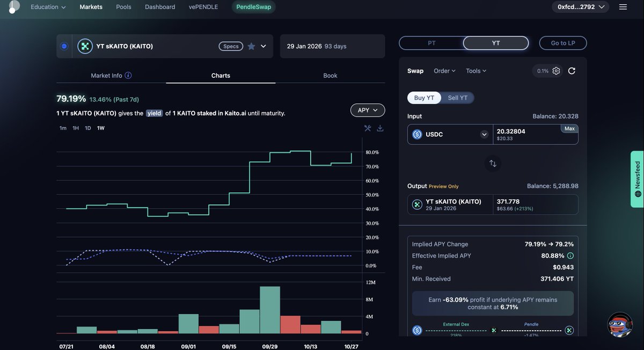Go to Markets nav item
Viewport: 644px width, 350px height.
[91, 7]
